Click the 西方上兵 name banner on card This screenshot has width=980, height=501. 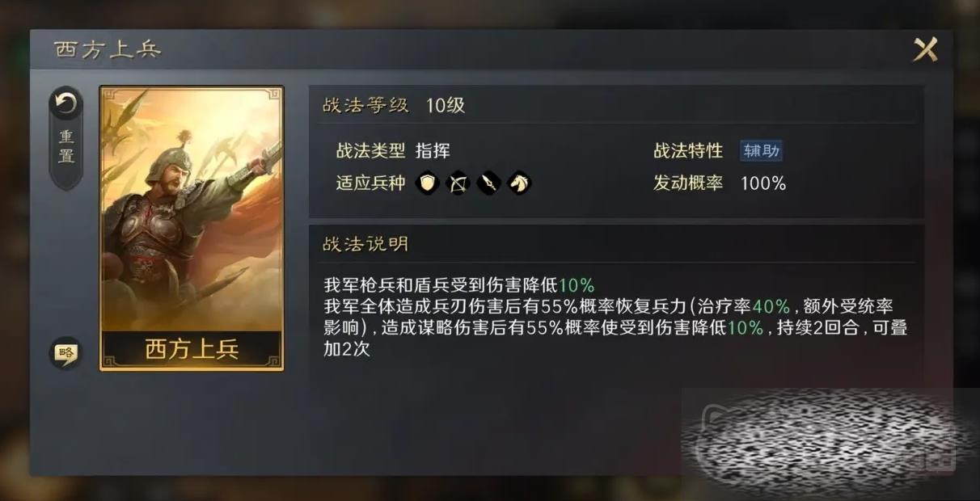point(192,350)
